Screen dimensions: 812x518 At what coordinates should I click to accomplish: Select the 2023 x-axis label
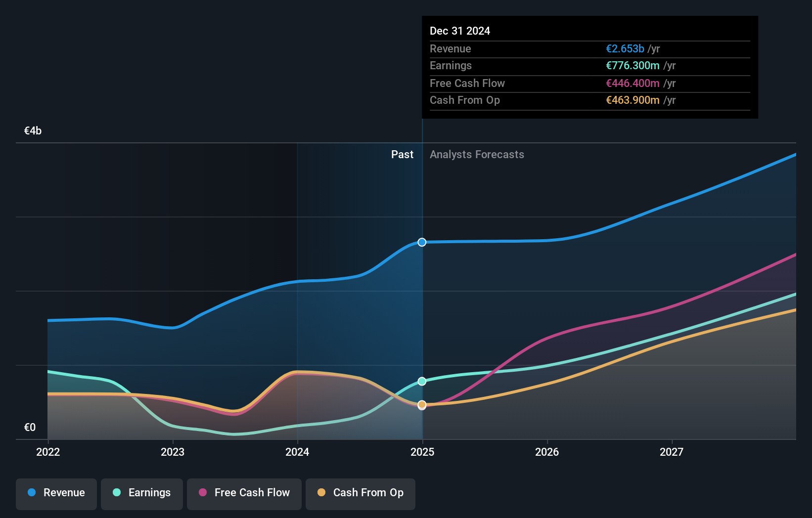173,452
